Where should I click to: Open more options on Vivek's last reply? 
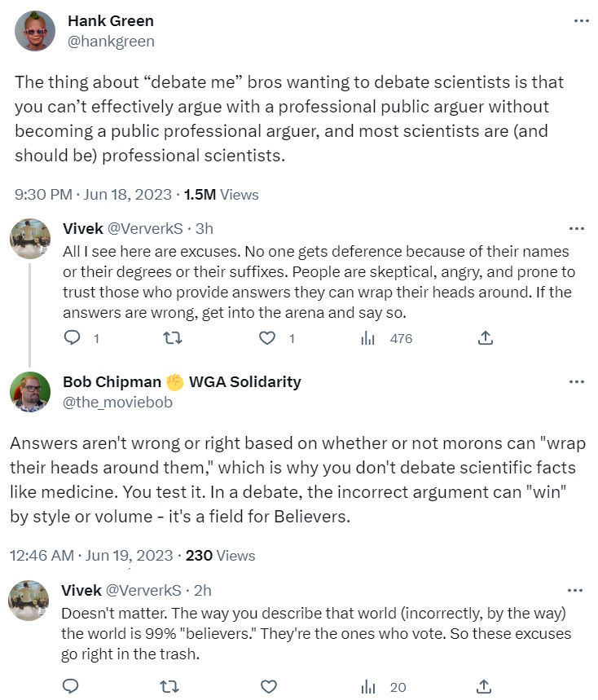coord(576,590)
